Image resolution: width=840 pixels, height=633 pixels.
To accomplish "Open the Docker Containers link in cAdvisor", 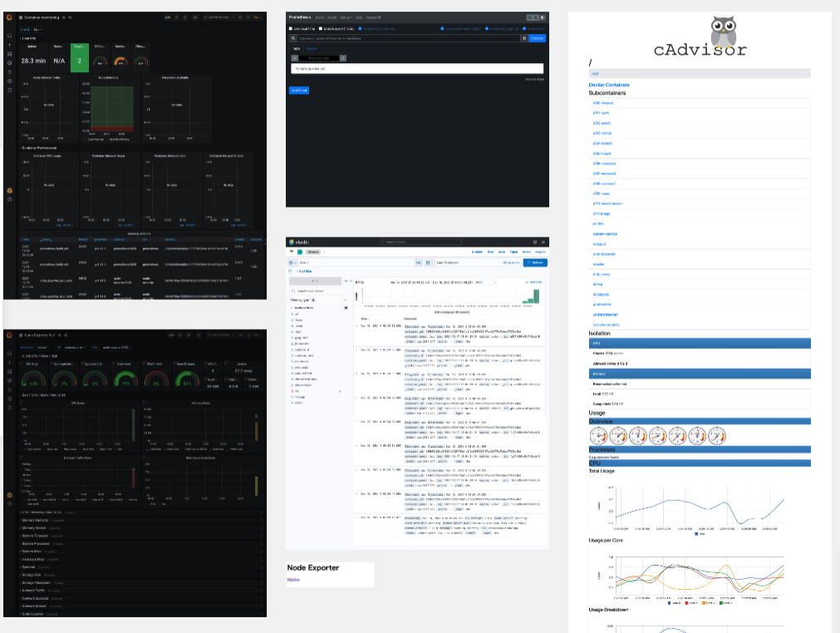I will click(x=609, y=85).
